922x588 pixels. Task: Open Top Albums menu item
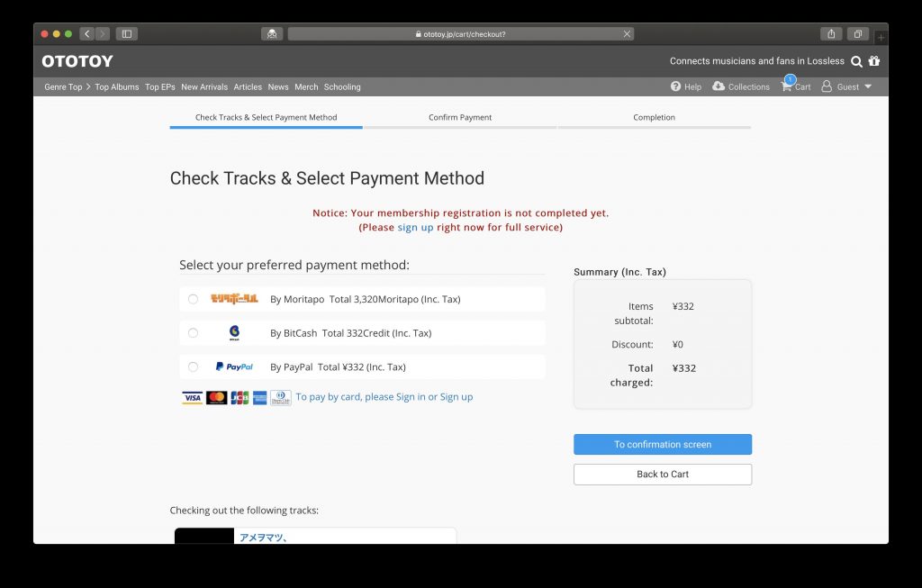(x=117, y=87)
